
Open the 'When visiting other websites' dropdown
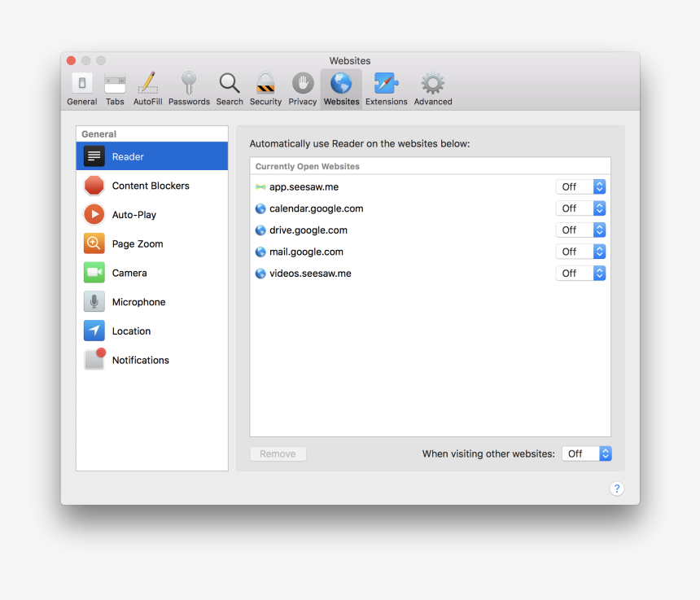point(587,453)
